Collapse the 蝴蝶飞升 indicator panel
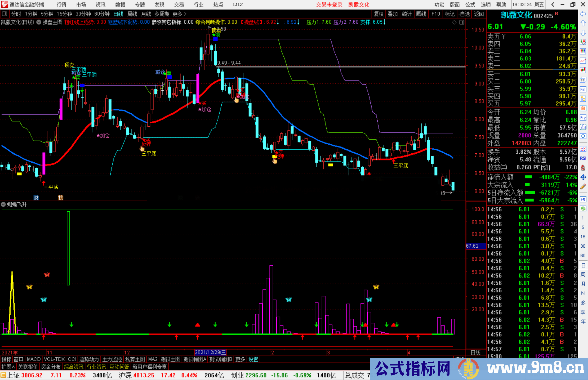This screenshot has width=588, height=380. (3, 204)
